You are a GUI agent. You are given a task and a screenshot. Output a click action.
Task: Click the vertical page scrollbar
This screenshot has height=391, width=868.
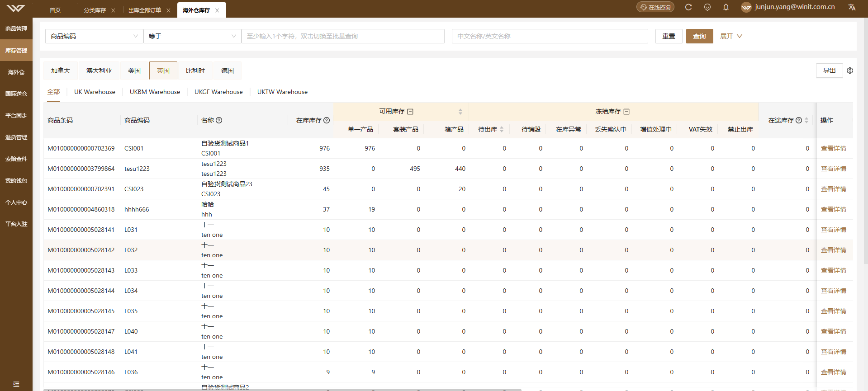coord(866,141)
